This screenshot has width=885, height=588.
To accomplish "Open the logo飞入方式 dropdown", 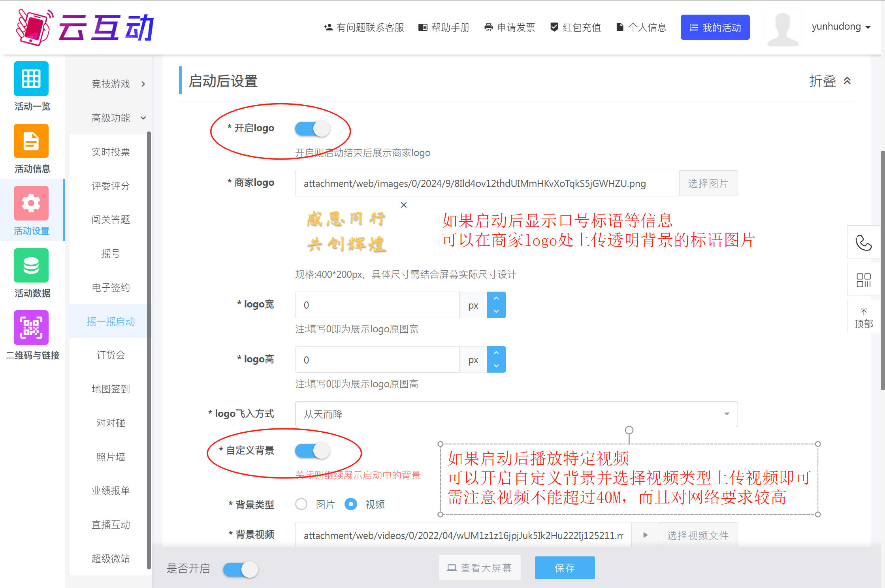I will pyautogui.click(x=516, y=414).
